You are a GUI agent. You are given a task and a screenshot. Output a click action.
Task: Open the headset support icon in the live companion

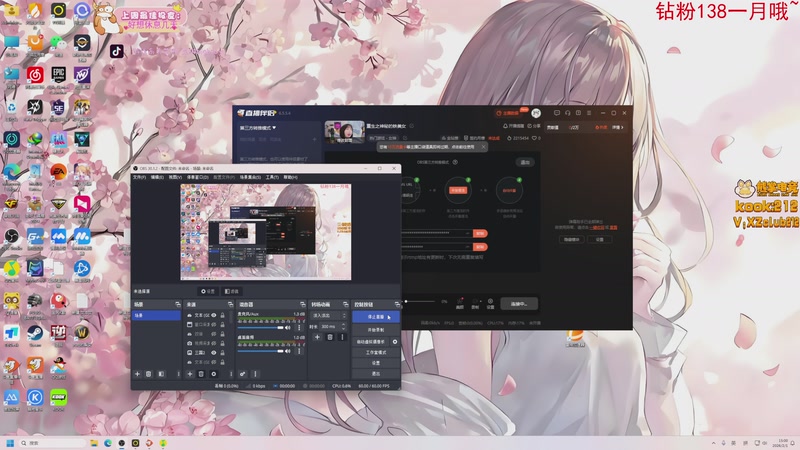568,113
